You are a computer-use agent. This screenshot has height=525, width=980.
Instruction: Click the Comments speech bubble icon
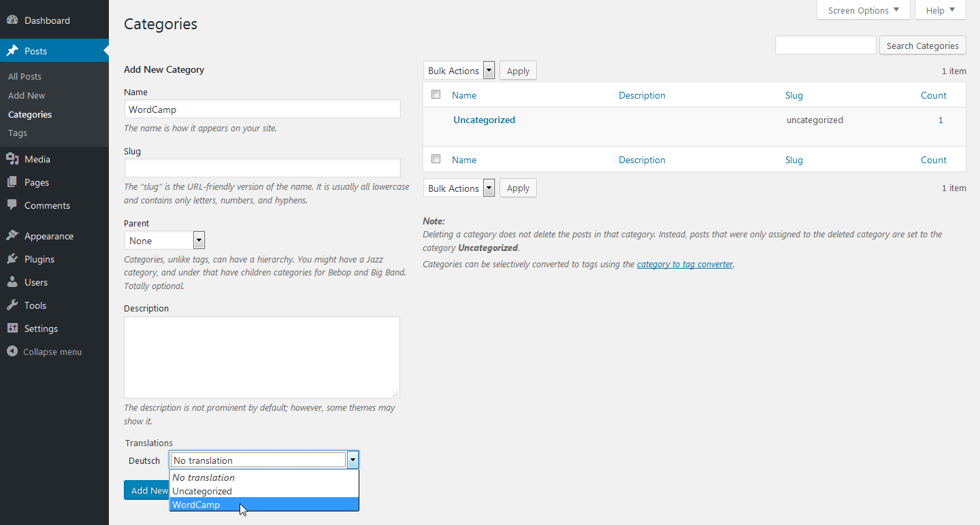[12, 205]
